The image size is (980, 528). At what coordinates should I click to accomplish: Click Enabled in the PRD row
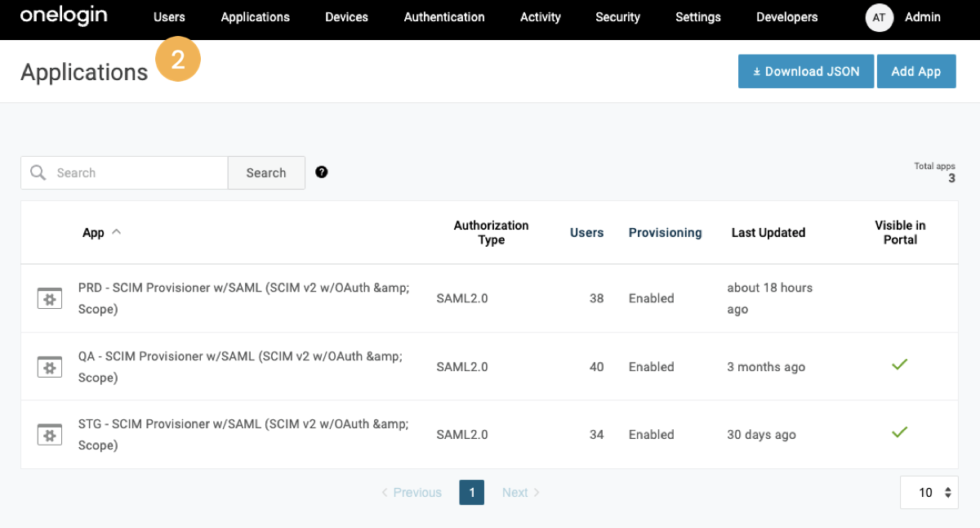click(652, 298)
